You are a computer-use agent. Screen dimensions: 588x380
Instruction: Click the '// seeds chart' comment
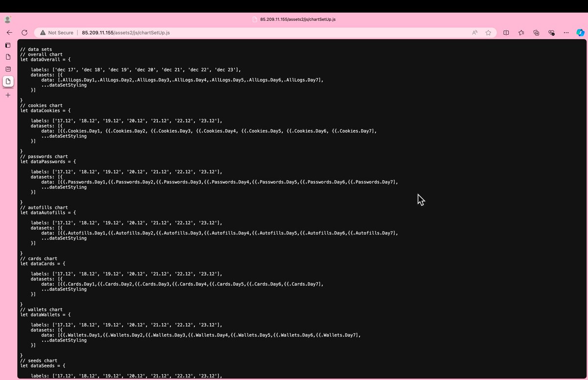coord(39,360)
